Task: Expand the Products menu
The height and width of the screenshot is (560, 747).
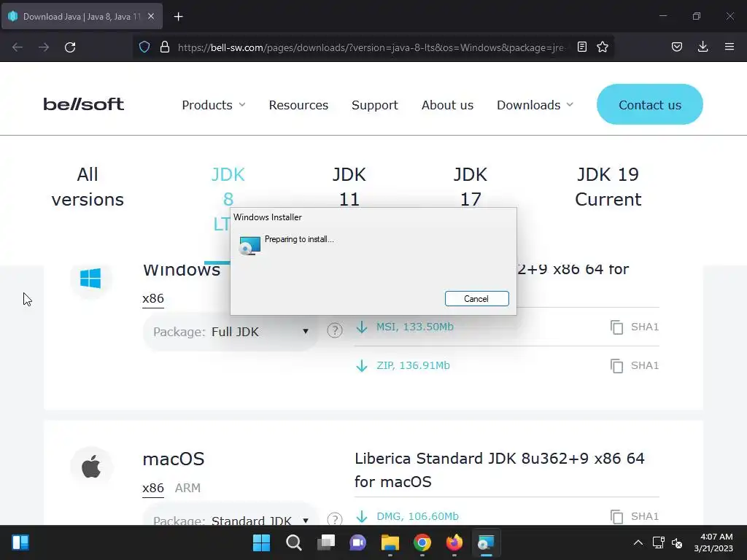Action: pos(214,105)
